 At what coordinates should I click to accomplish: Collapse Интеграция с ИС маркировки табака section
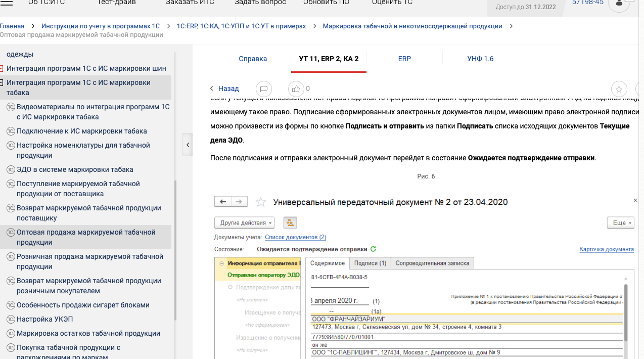pos(2,83)
